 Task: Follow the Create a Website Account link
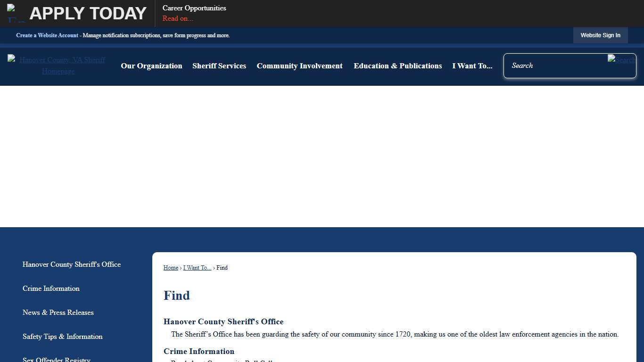pos(47,35)
